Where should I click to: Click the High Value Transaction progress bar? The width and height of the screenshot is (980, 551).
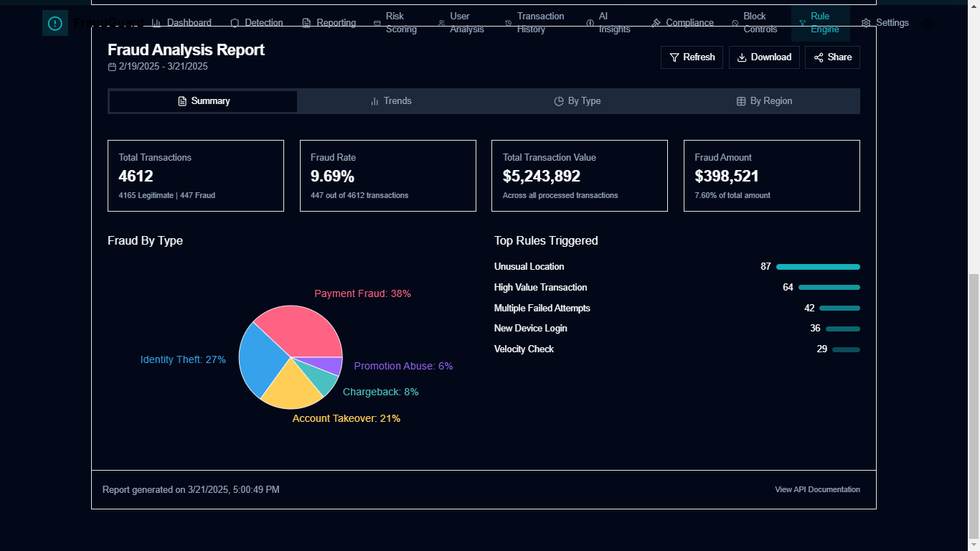point(829,288)
